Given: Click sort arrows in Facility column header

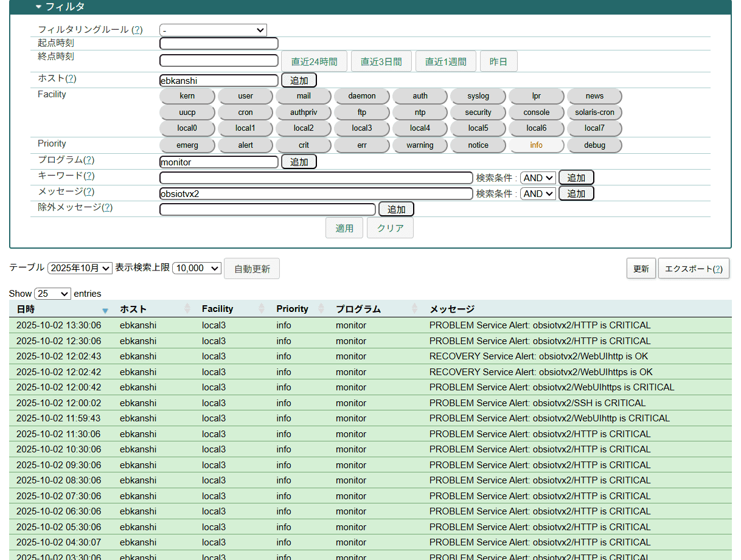Looking at the screenshot, I should tap(262, 309).
